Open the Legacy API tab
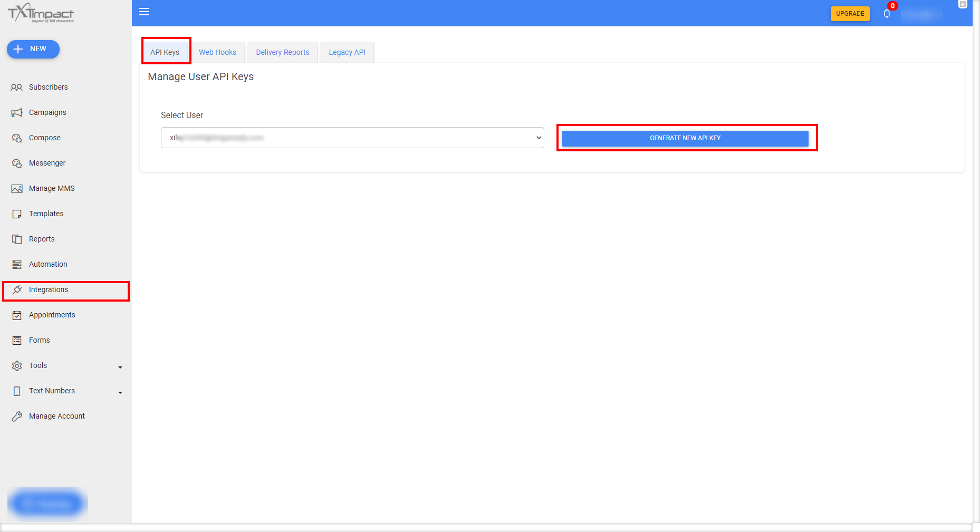 pos(347,52)
